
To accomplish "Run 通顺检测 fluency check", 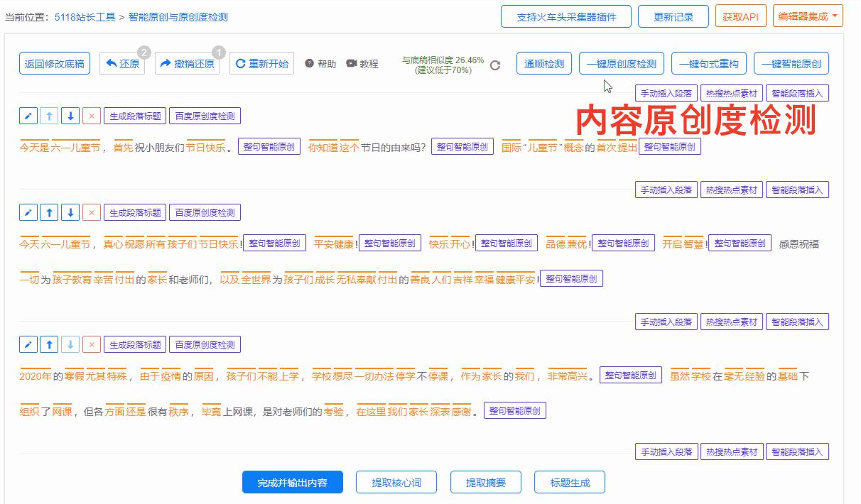I will (544, 64).
